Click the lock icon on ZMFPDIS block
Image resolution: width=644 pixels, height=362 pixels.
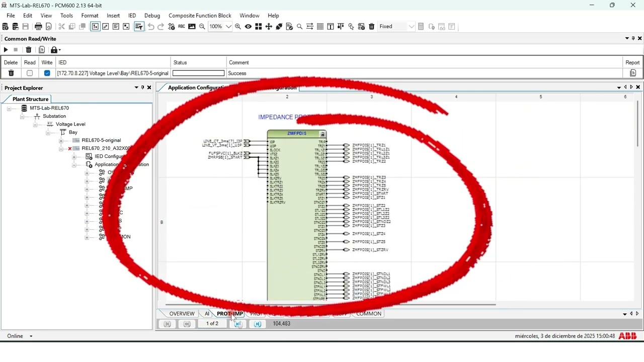click(323, 134)
